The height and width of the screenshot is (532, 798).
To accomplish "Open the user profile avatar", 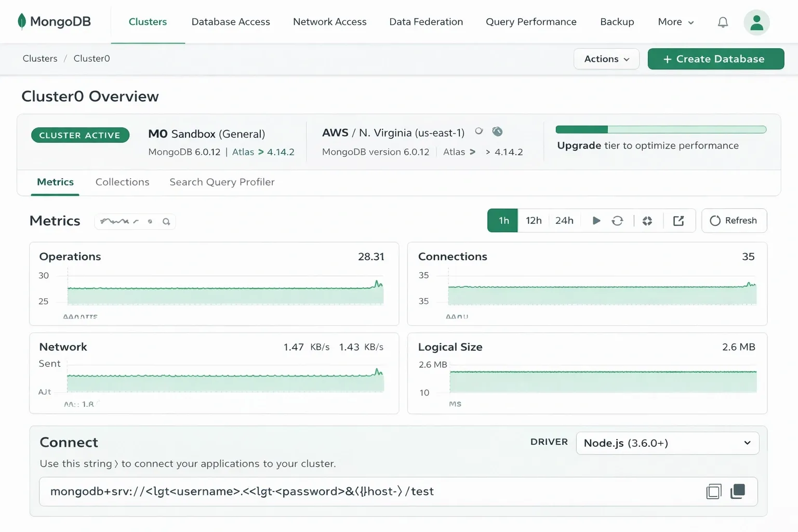I will 756,22.
